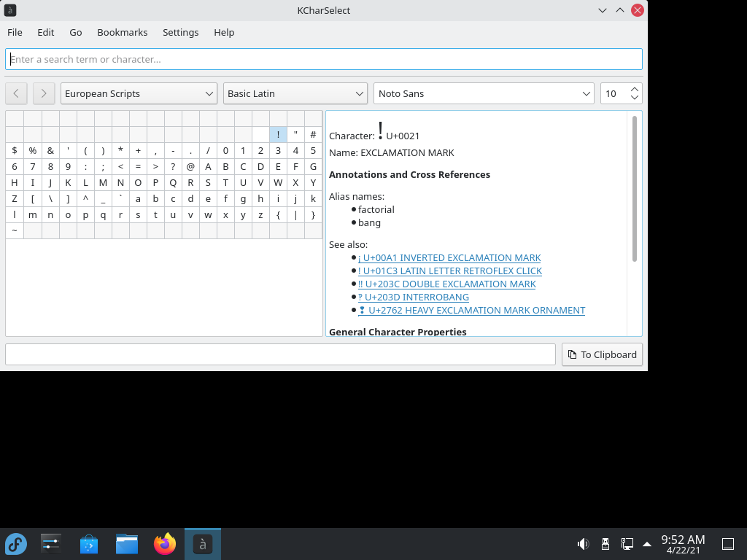This screenshot has height=560, width=747.
Task: Expand the Basic Latin block dropdown
Action: [295, 93]
